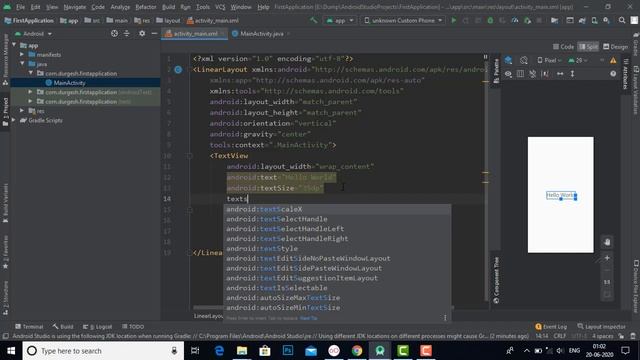The image size is (640, 360).
Task: Click the warning triangle in design toolbar
Action: 613,60
